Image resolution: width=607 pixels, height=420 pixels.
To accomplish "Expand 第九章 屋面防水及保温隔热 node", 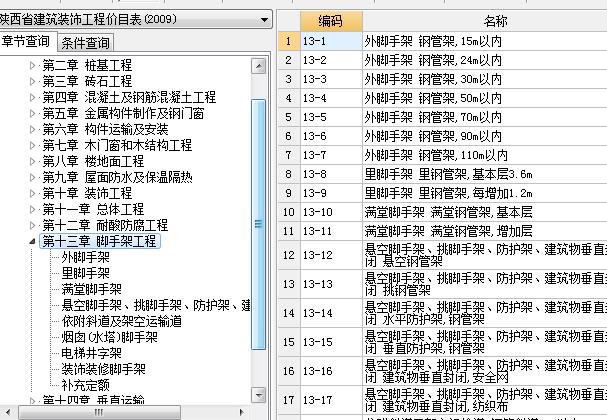I will (33, 178).
